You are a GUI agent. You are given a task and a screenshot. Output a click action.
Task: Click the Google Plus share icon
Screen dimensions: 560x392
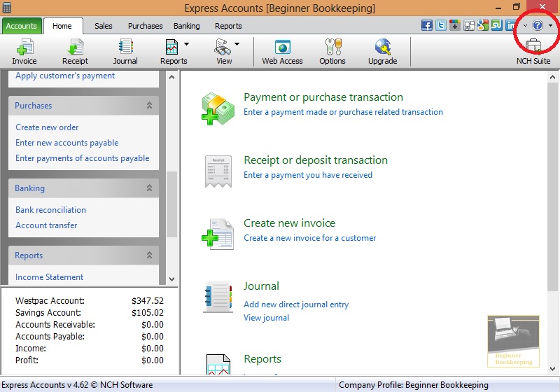pos(454,26)
